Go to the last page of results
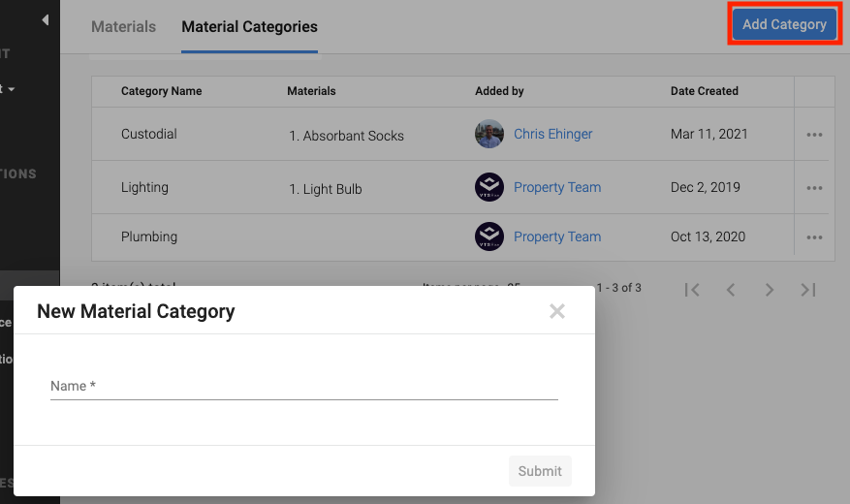This screenshot has width=850, height=504. coord(808,290)
